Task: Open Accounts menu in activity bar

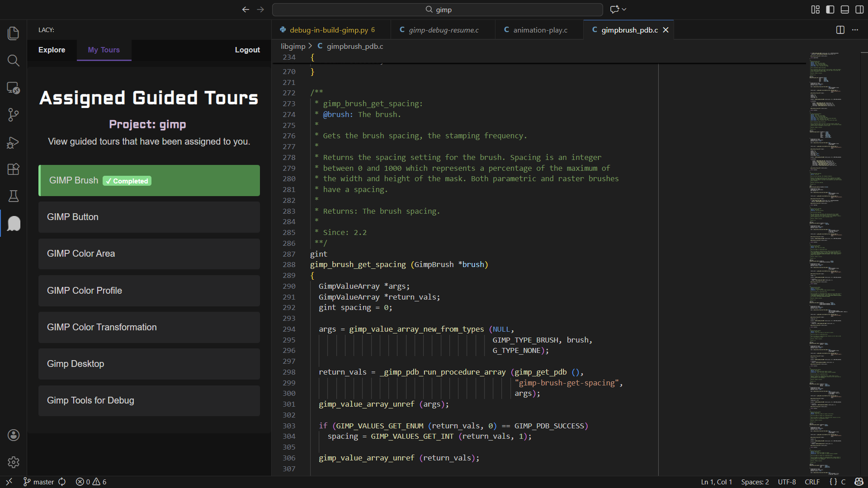Action: 14,435
